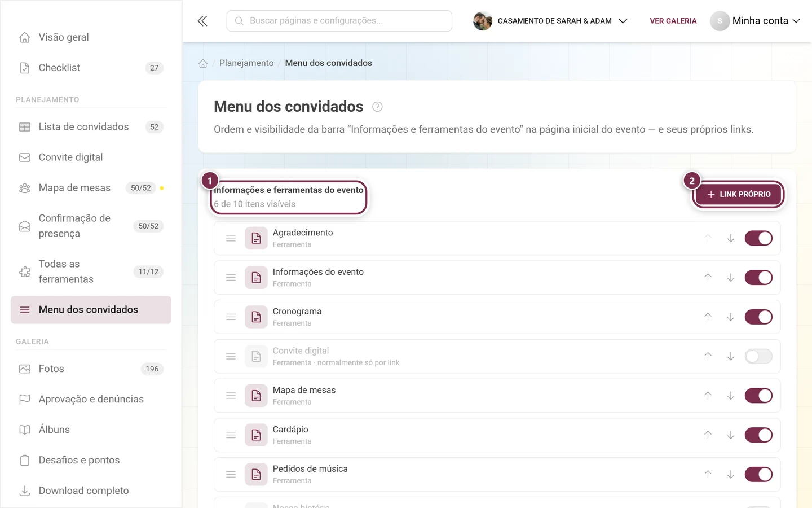Move Cardápio down with arrow

[731, 435]
